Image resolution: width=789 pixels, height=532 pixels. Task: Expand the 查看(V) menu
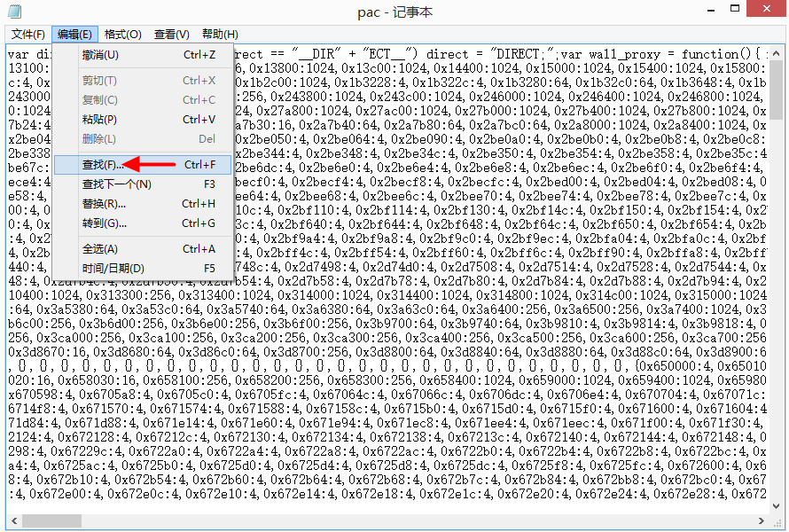click(x=171, y=35)
